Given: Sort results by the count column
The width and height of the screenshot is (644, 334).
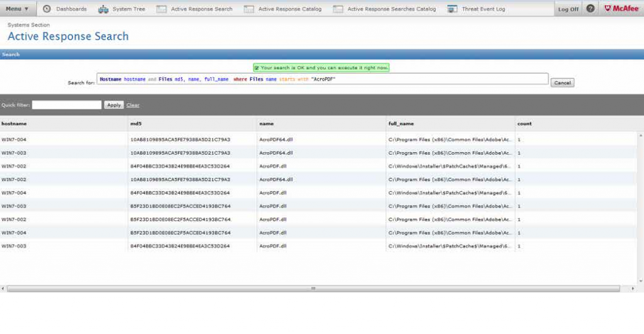Looking at the screenshot, I should coord(524,124).
